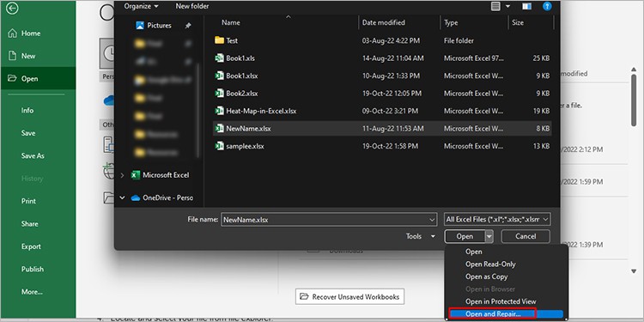Toggle the preview pane icon

pos(526,6)
